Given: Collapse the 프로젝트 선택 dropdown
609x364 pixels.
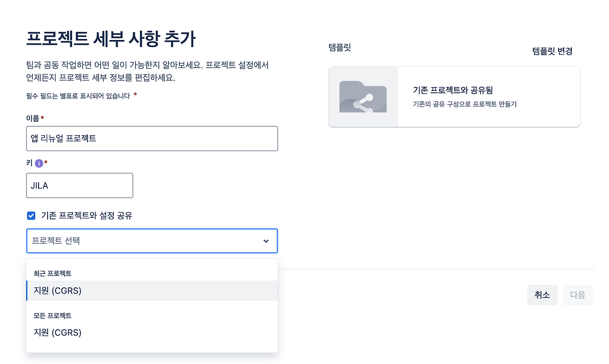Looking at the screenshot, I should coord(152,241).
